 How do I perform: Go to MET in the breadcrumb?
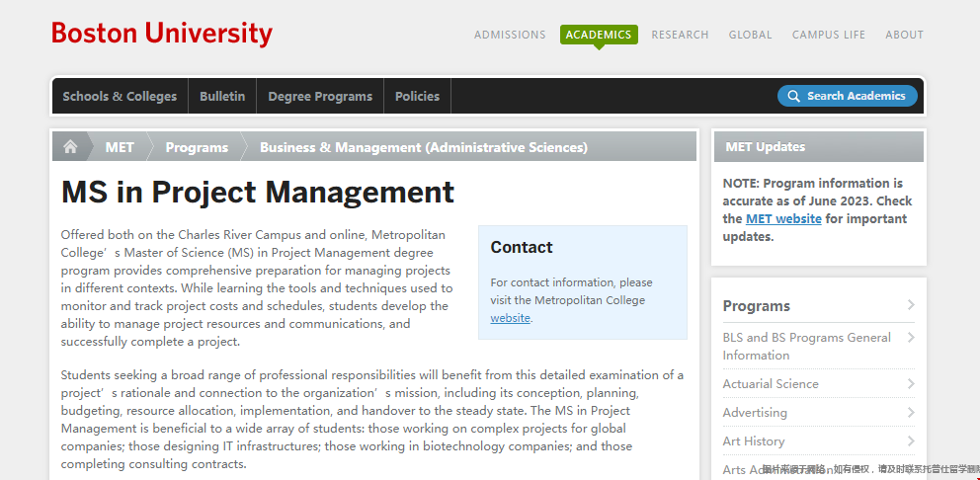[x=120, y=147]
